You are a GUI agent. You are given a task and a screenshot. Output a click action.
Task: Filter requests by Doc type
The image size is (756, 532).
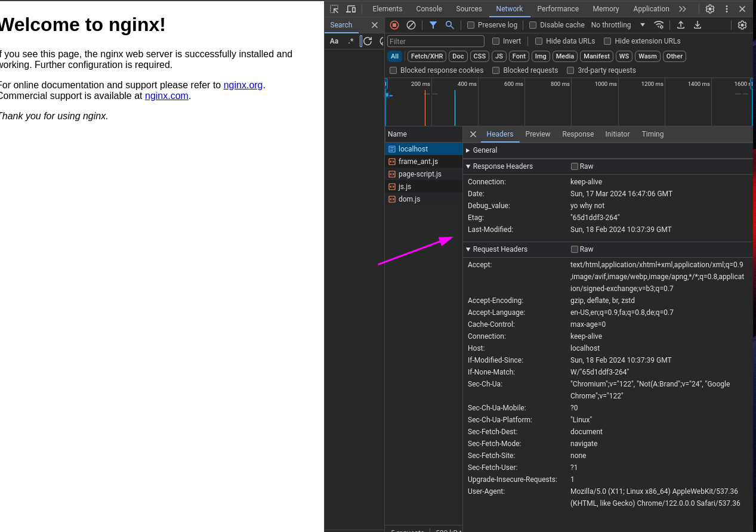tap(458, 56)
